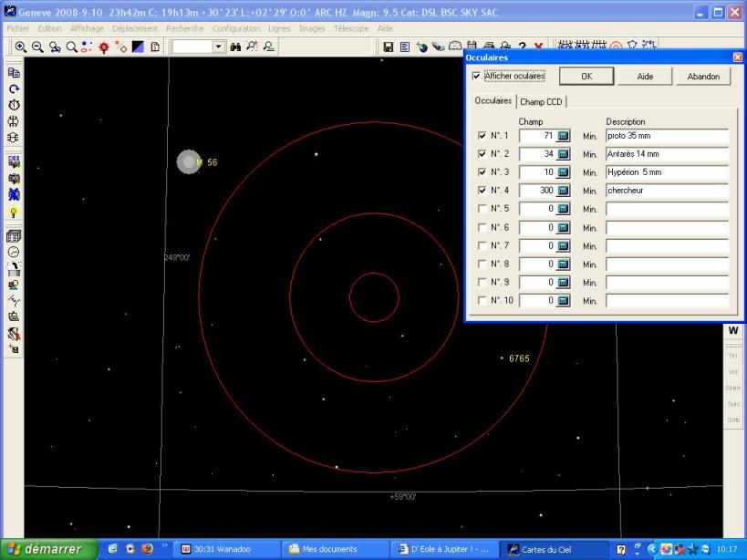This screenshot has height=560, width=747.
Task: Switch to the Champ CCD tab
Action: pos(543,101)
